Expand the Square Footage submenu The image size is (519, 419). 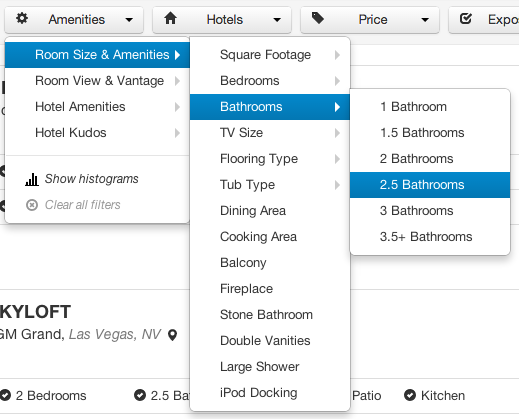click(x=270, y=55)
